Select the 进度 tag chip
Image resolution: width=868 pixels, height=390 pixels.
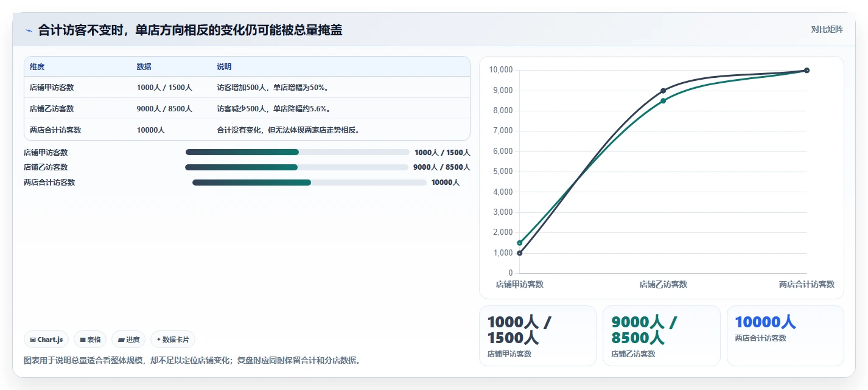[128, 340]
